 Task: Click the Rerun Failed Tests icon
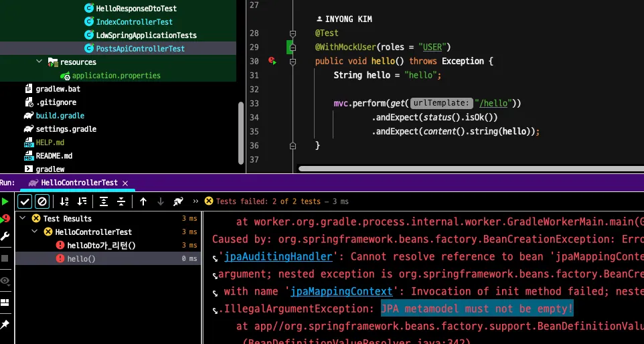[x=5, y=219]
